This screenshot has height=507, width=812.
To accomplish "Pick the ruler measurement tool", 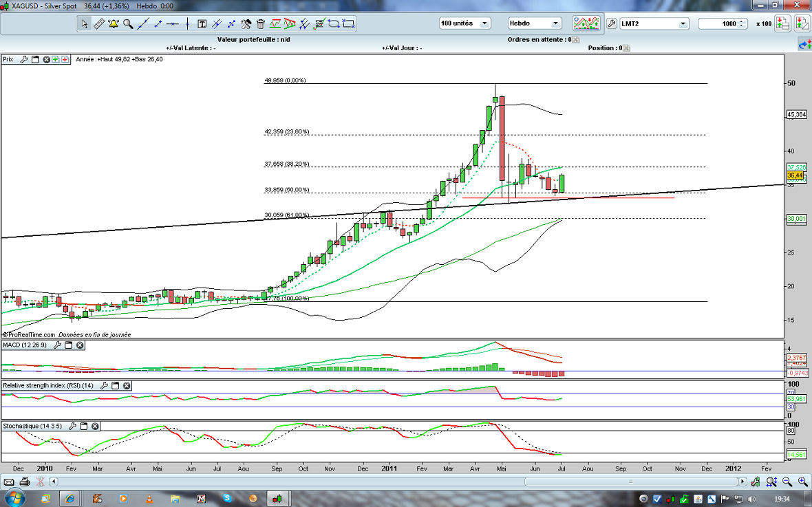I will click(x=98, y=24).
